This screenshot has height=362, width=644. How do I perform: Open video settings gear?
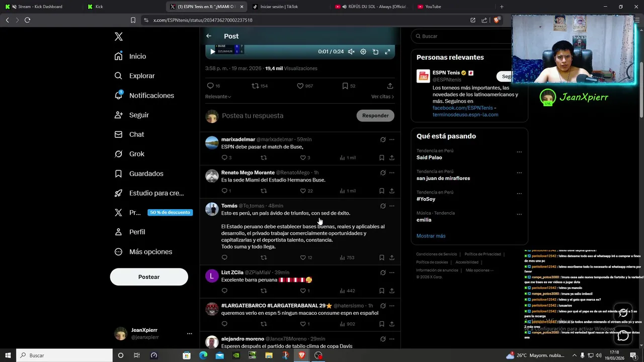point(363,51)
